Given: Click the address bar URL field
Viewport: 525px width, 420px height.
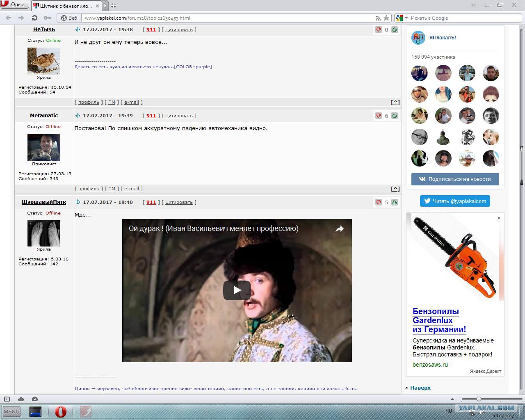Looking at the screenshot, I should pyautogui.click(x=228, y=18).
